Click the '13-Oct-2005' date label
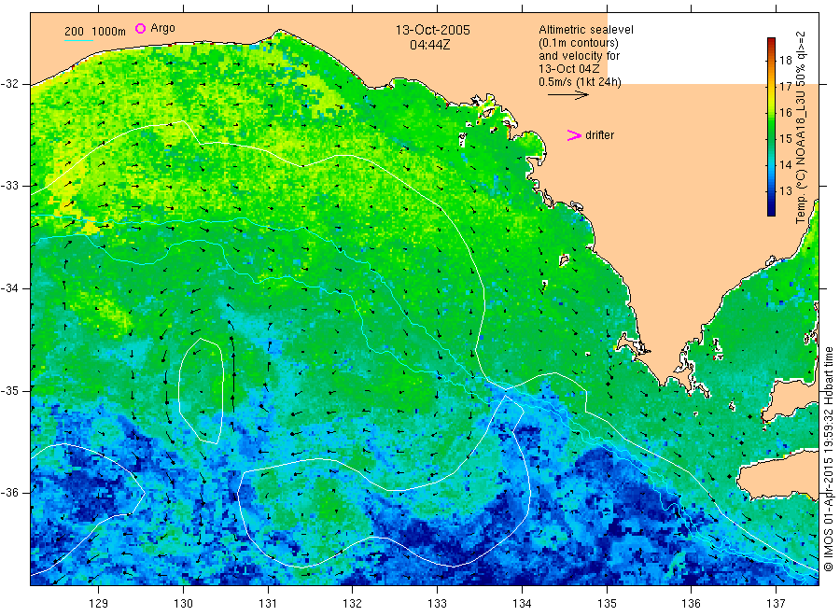Viewport: 840px width, 616px height. (432, 30)
